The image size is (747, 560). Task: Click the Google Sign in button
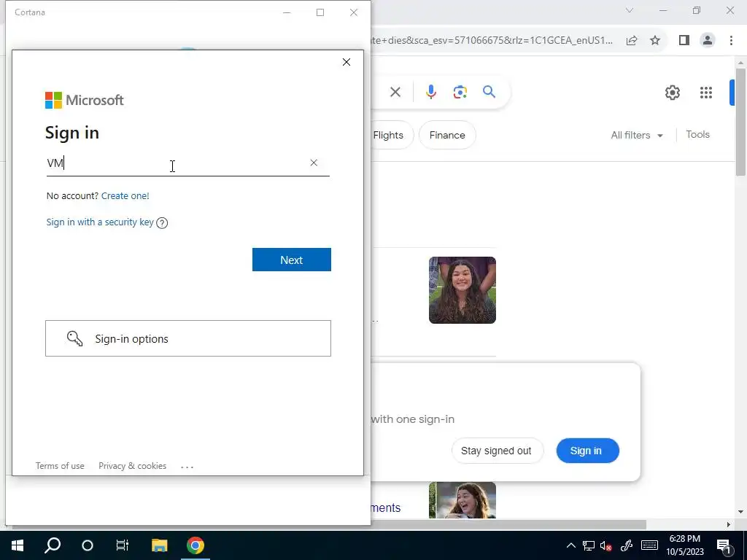pos(587,451)
